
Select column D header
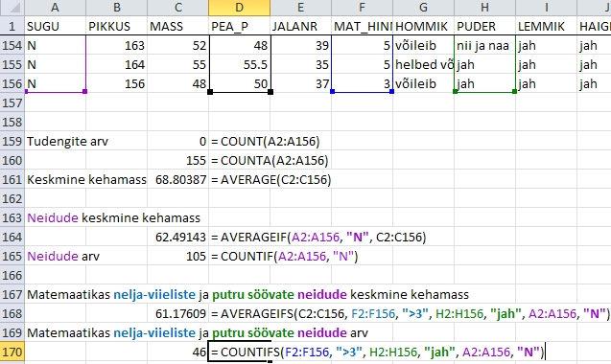(239, 8)
